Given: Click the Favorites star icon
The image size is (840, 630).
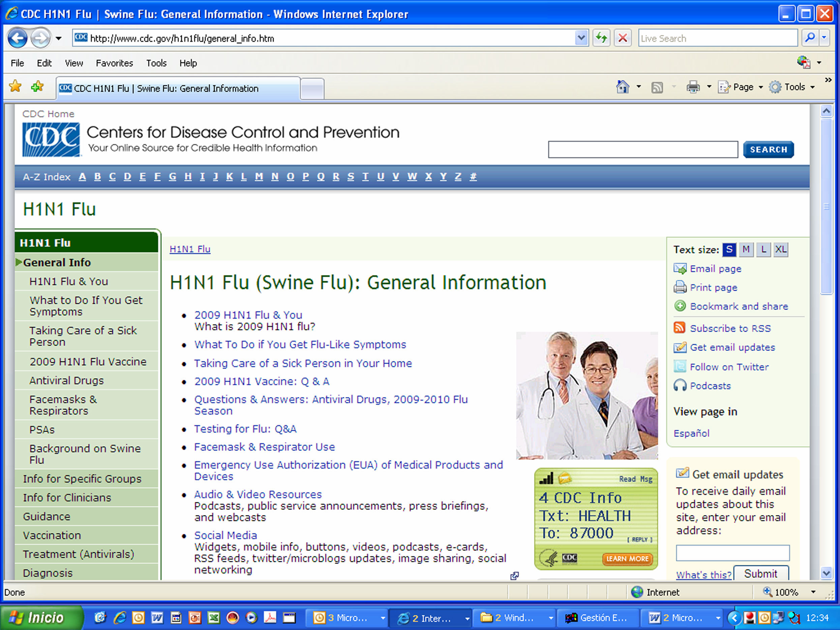Looking at the screenshot, I should click(x=15, y=87).
